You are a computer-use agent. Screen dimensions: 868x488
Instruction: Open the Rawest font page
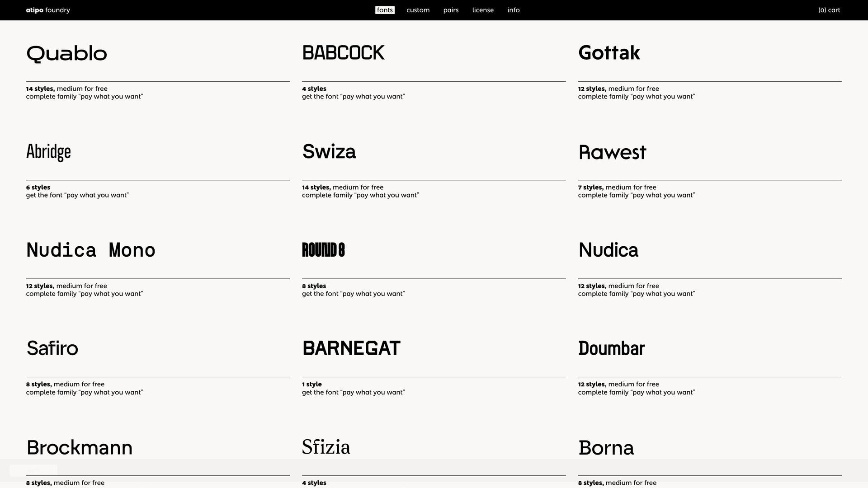pyautogui.click(x=613, y=152)
